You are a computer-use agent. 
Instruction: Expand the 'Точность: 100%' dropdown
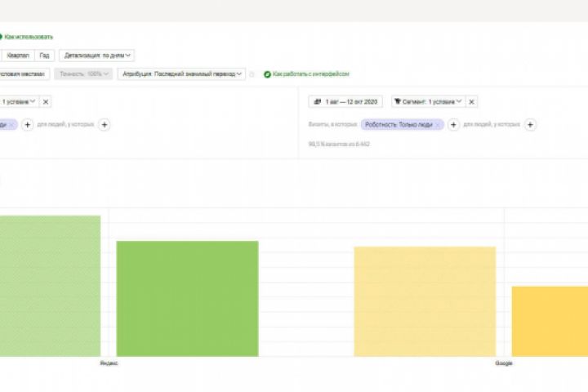point(83,73)
